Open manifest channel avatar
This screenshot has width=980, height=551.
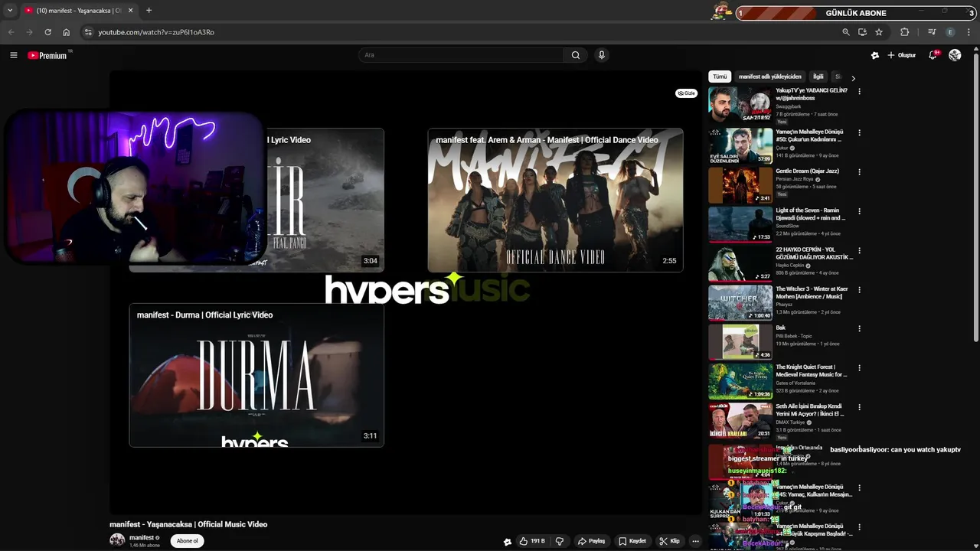click(x=117, y=540)
